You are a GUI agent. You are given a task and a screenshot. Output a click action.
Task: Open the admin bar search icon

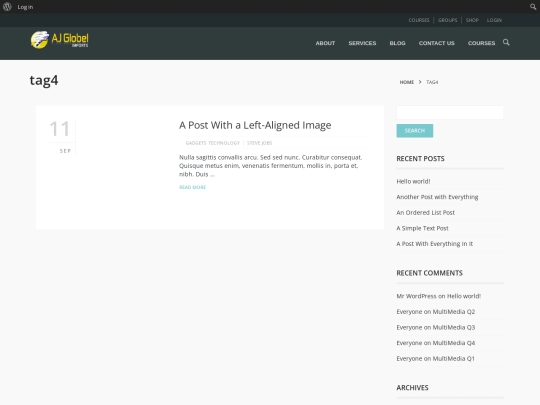pos(533,7)
